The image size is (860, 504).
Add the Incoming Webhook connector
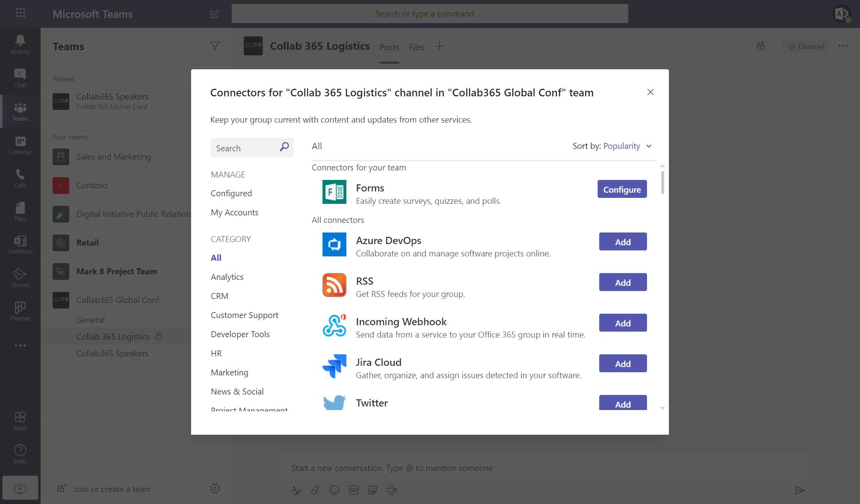point(623,323)
